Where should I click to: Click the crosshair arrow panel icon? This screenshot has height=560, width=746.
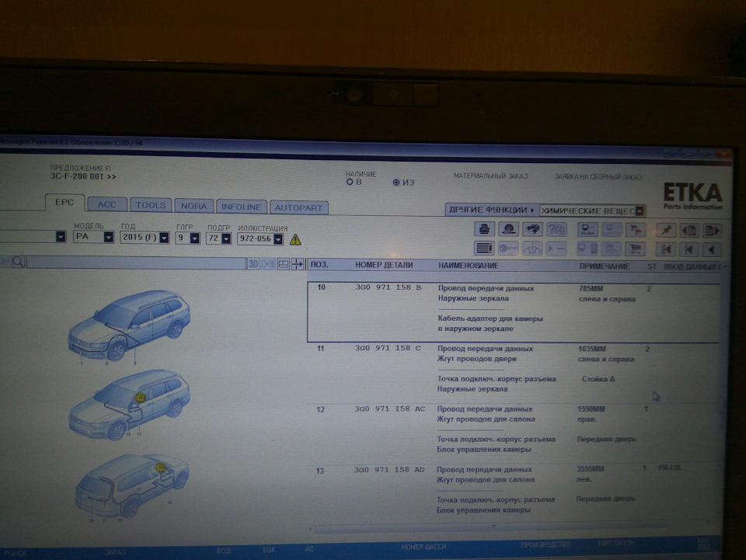[298, 264]
